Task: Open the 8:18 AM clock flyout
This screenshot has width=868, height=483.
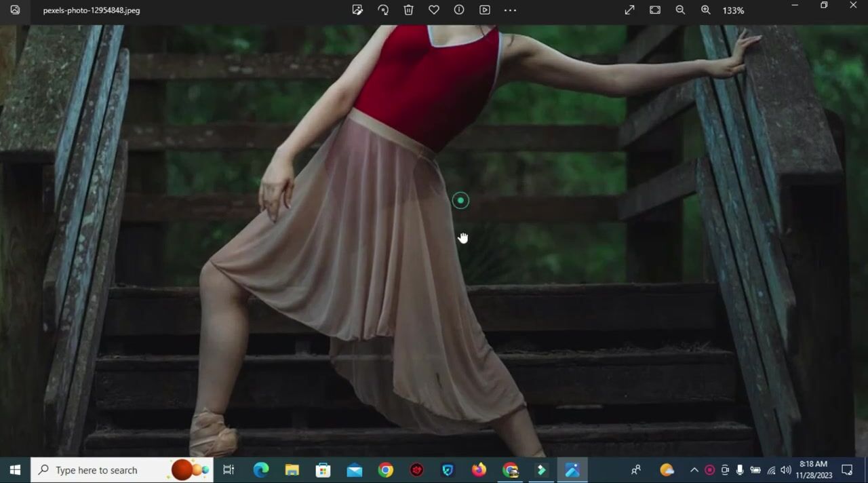Action: (813, 470)
